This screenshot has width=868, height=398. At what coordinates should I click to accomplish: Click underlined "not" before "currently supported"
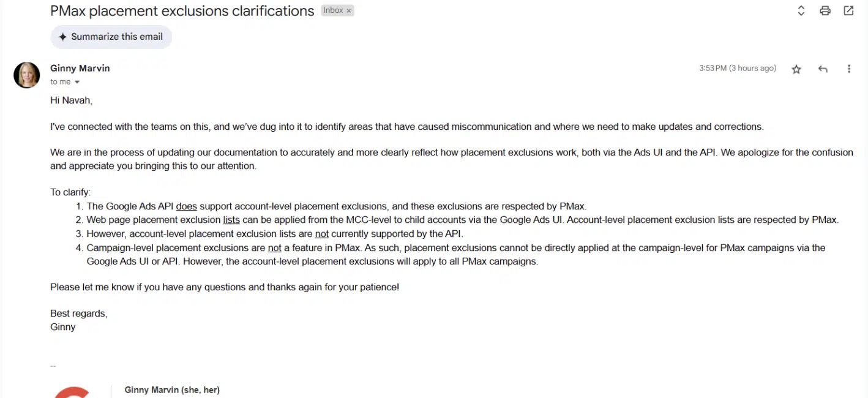[322, 234]
